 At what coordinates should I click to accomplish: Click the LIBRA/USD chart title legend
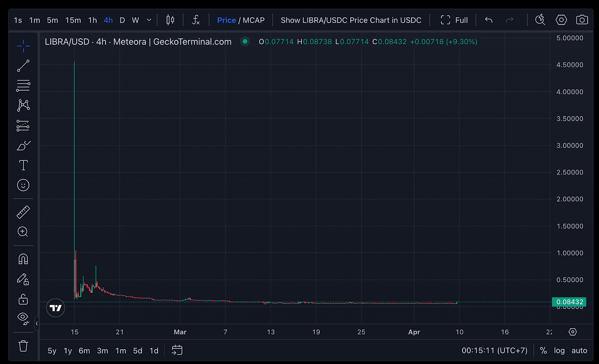coord(138,42)
